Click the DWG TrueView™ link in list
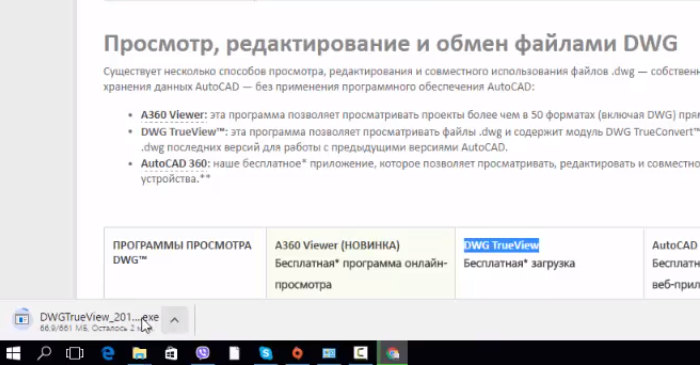Screen dimensions: 700x365 point(184,132)
